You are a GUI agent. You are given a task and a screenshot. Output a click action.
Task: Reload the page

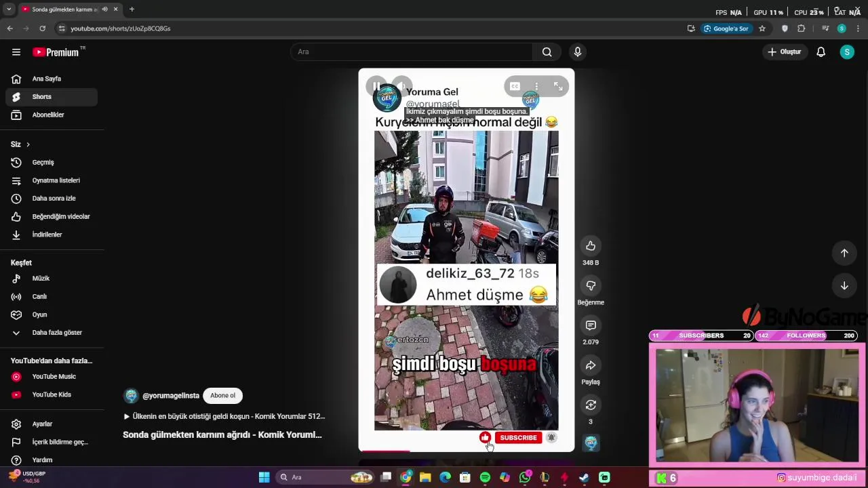(42, 28)
